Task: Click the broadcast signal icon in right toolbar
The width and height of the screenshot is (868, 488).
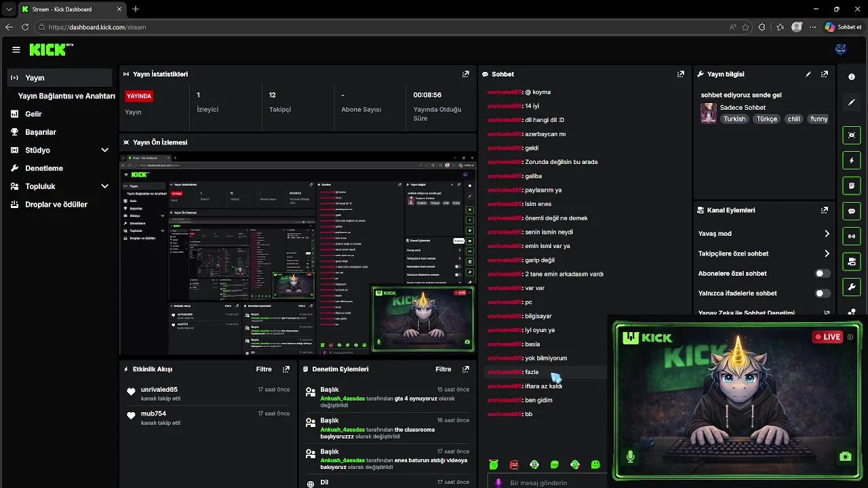Action: (852, 236)
